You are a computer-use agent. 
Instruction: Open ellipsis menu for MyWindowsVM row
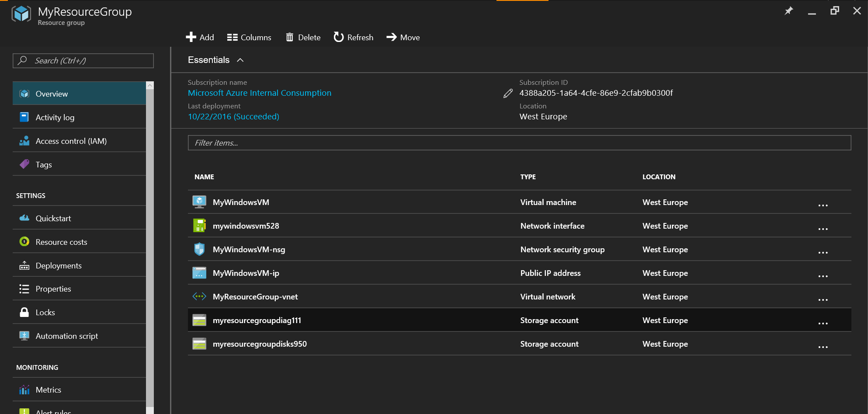point(823,205)
